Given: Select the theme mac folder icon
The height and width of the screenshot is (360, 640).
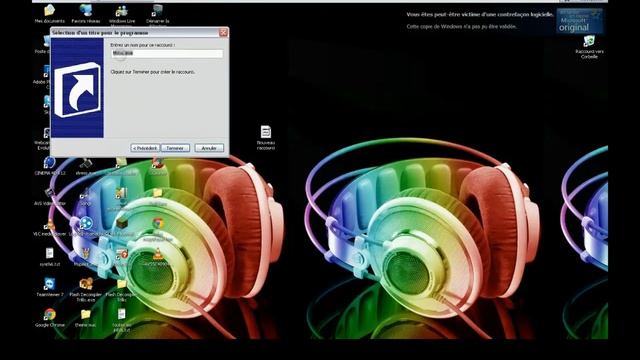Looking at the screenshot, I should tap(85, 318).
